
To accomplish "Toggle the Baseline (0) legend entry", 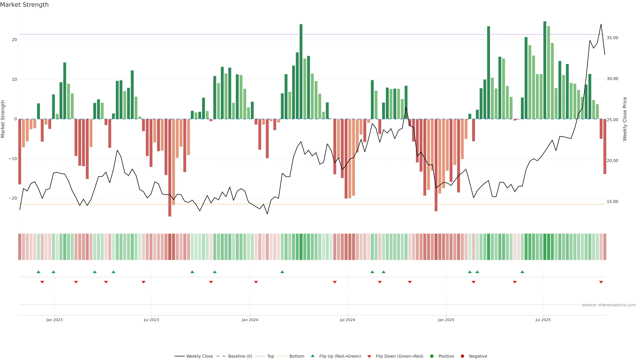I will [x=240, y=356].
